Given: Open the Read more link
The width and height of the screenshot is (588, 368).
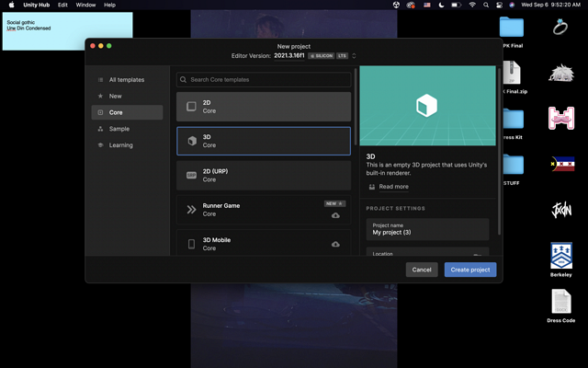Looking at the screenshot, I should [x=394, y=187].
